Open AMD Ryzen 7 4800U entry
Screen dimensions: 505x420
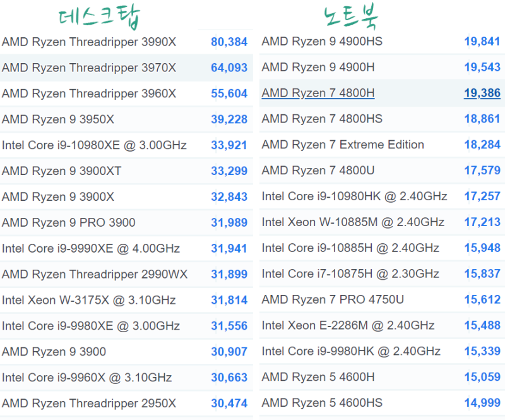(x=318, y=170)
